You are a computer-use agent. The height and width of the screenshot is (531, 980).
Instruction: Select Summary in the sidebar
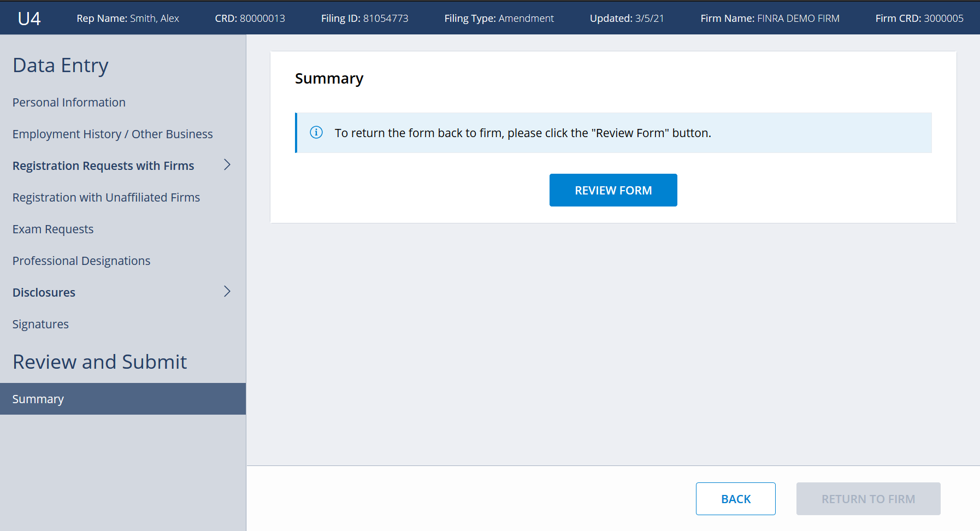[38, 399]
